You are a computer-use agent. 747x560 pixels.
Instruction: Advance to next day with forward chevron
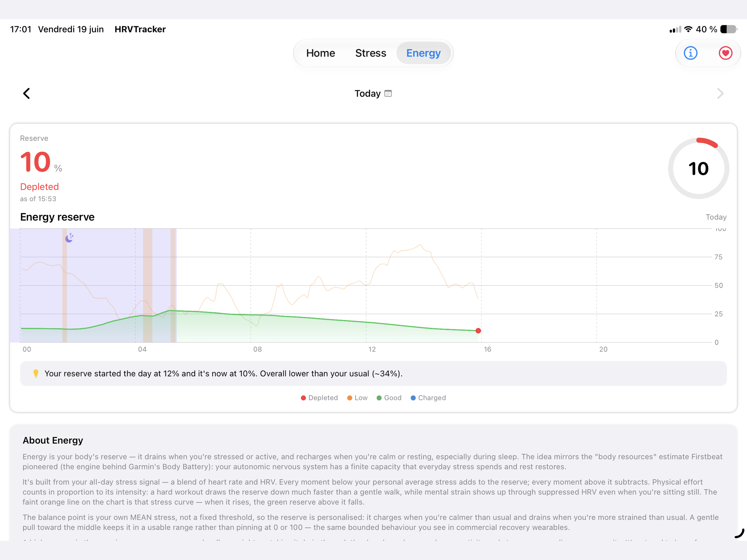coord(720,94)
